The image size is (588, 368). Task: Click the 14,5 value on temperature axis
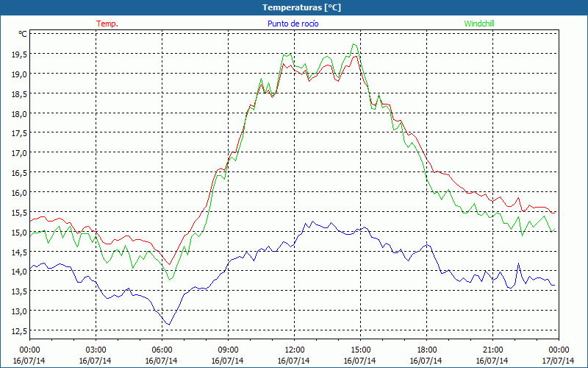click(x=19, y=252)
